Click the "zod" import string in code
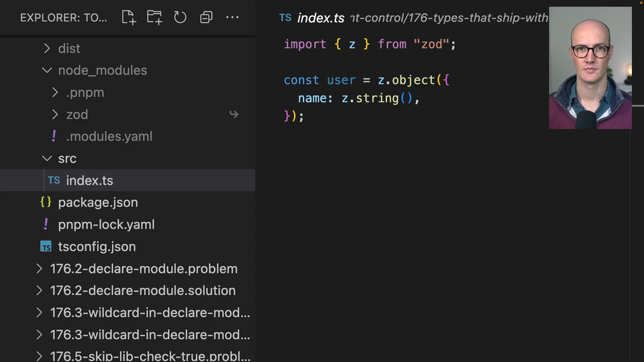The image size is (644, 362). pyautogui.click(x=431, y=44)
